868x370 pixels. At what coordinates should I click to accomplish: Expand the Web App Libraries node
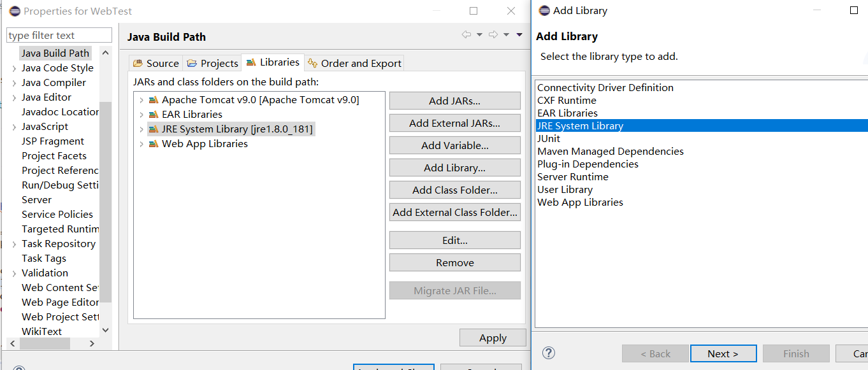pyautogui.click(x=141, y=144)
